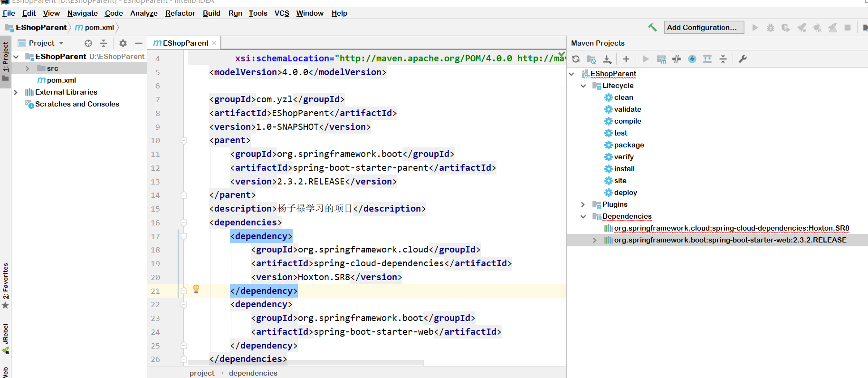Select the verify lifecycle goal
The width and height of the screenshot is (868, 378).
(x=619, y=157)
